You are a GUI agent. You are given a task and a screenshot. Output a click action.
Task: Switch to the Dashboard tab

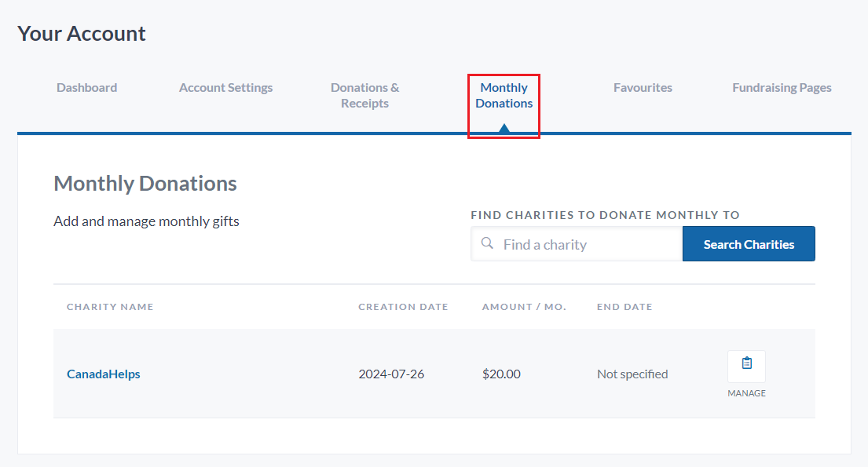pos(86,87)
